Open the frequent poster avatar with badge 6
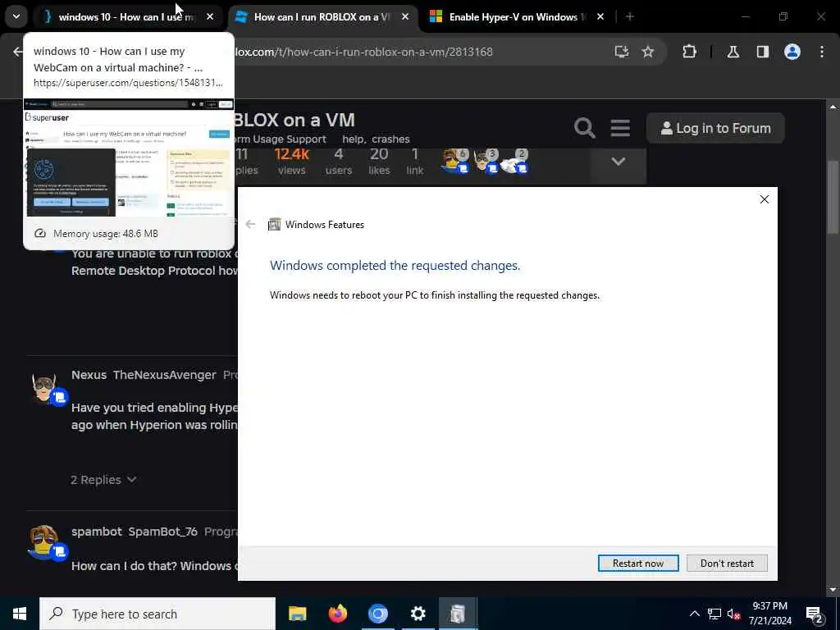Viewport: 840px width, 630px height. pyautogui.click(x=455, y=162)
